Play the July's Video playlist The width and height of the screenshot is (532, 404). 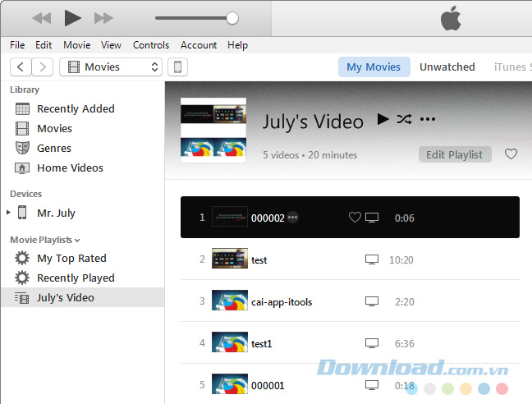pyautogui.click(x=383, y=119)
